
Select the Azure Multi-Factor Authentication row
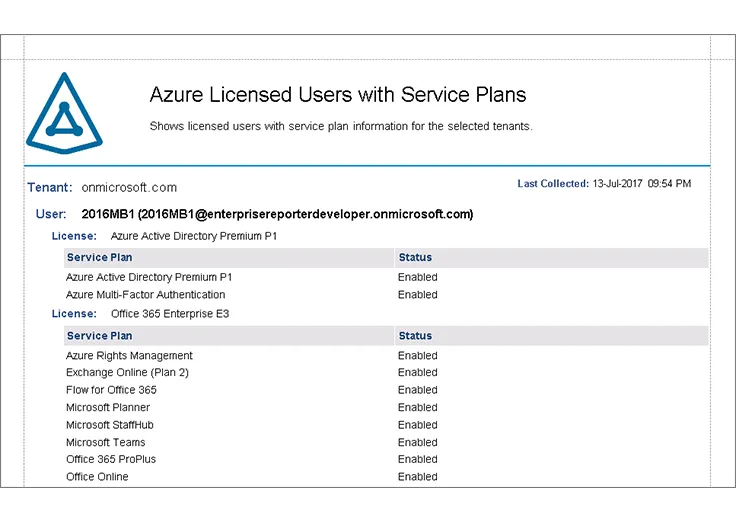coord(145,295)
